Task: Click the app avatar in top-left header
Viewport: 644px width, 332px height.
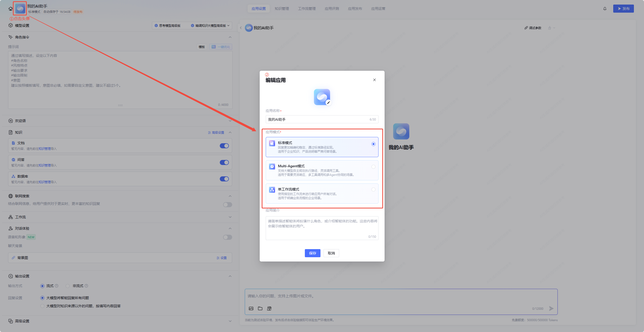Action: (20, 9)
